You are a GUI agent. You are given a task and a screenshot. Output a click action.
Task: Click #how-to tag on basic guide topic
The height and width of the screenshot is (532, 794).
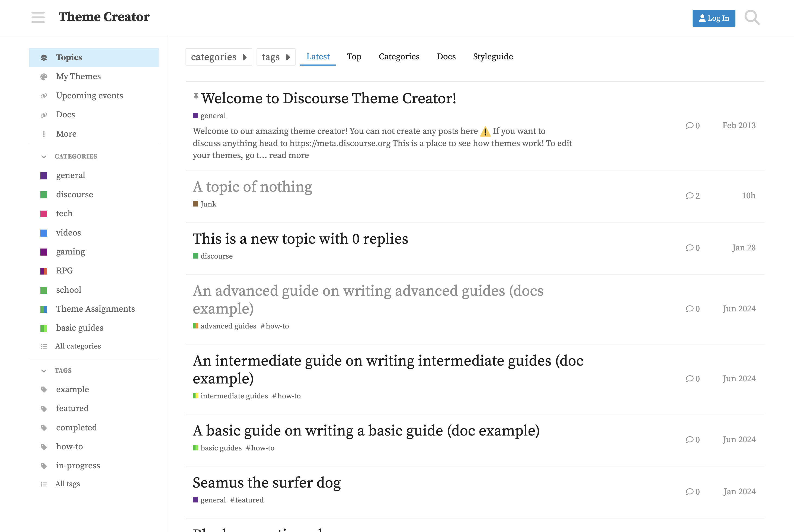[260, 448]
